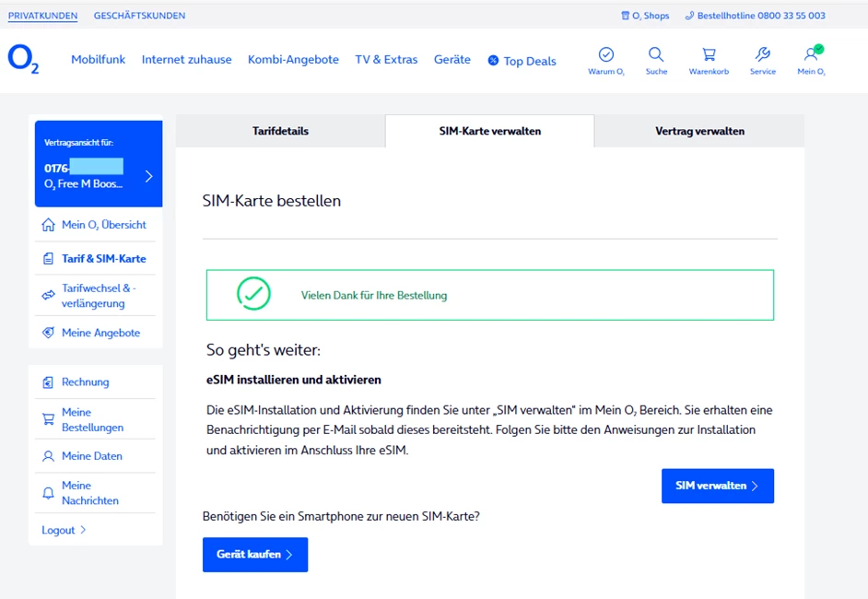Screen dimensions: 868x599
Task: Click the Logout link
Action: (x=58, y=531)
